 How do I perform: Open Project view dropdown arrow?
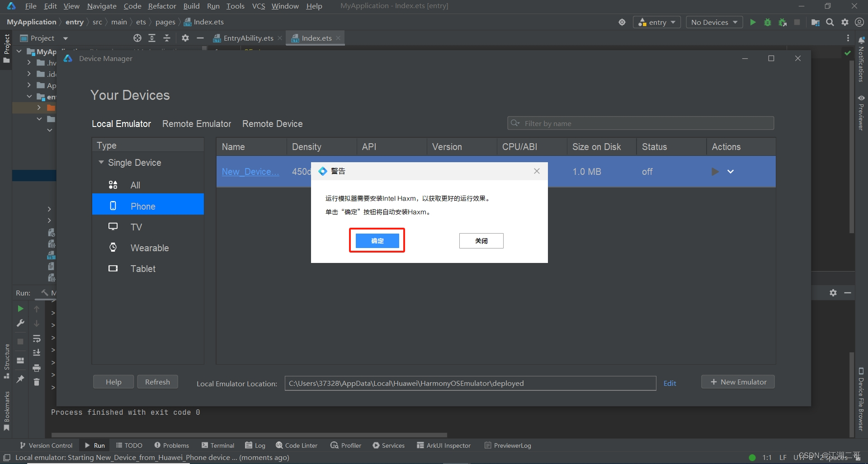[66, 38]
